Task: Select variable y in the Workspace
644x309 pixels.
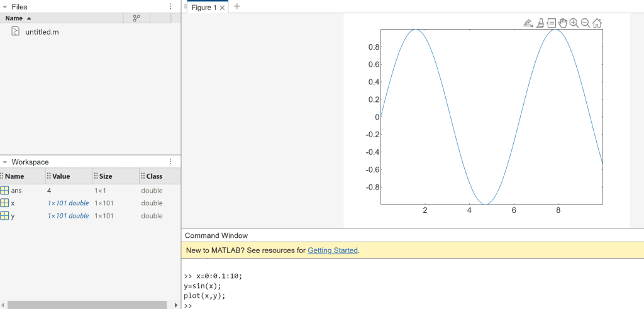Action: coord(13,216)
